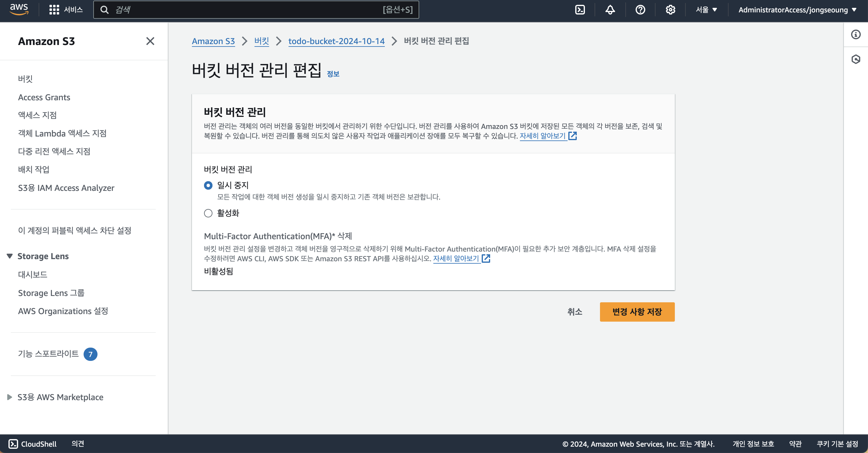Open Access Grants in sidebar

tap(44, 98)
